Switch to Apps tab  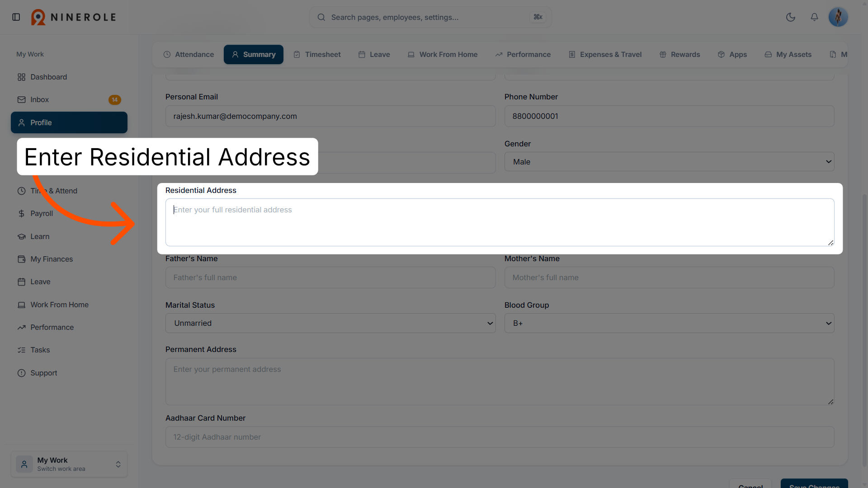point(732,54)
